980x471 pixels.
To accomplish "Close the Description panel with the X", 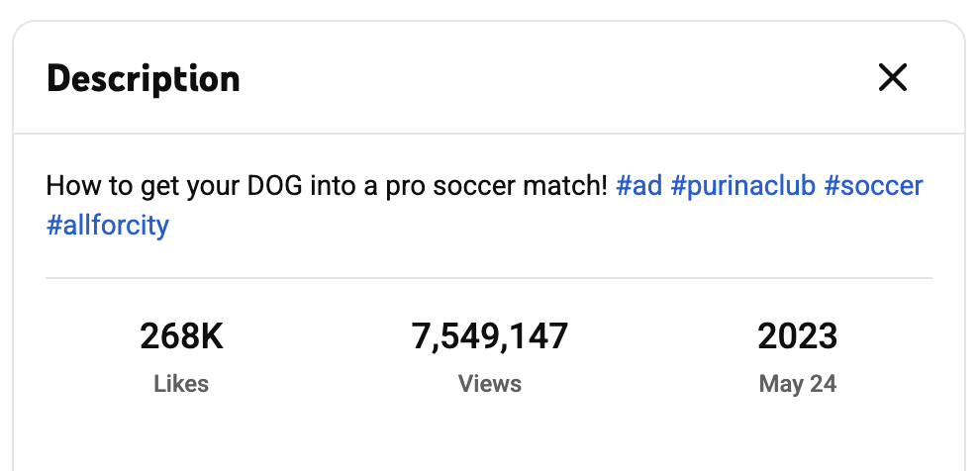I will (x=893, y=77).
